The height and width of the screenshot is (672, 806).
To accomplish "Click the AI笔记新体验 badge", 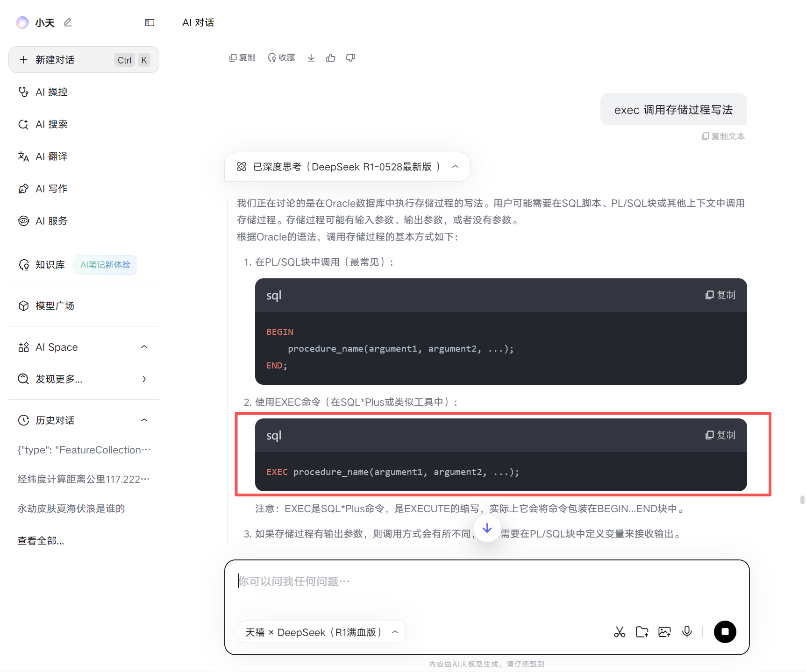I will pos(106,265).
